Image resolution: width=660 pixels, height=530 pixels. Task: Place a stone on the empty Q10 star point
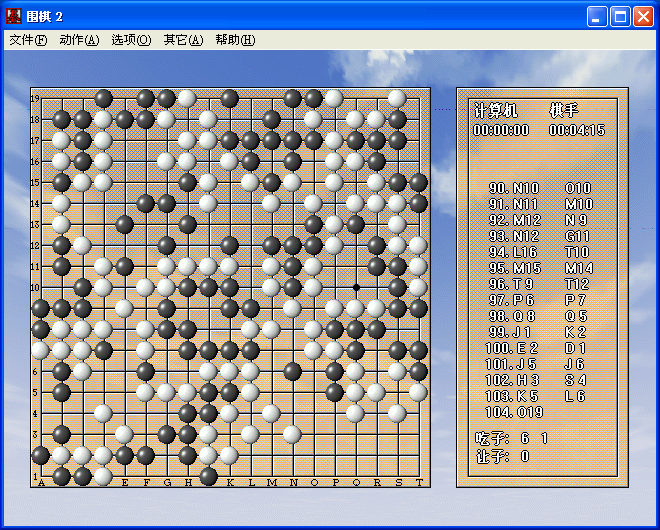click(355, 287)
